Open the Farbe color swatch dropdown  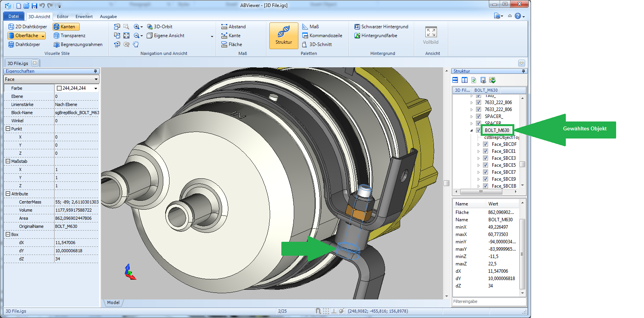coord(96,89)
